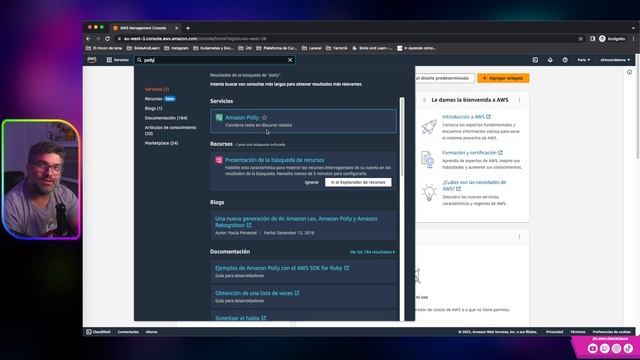Open Formación y certificación link
The width and height of the screenshot is (640, 360).
coord(472,153)
